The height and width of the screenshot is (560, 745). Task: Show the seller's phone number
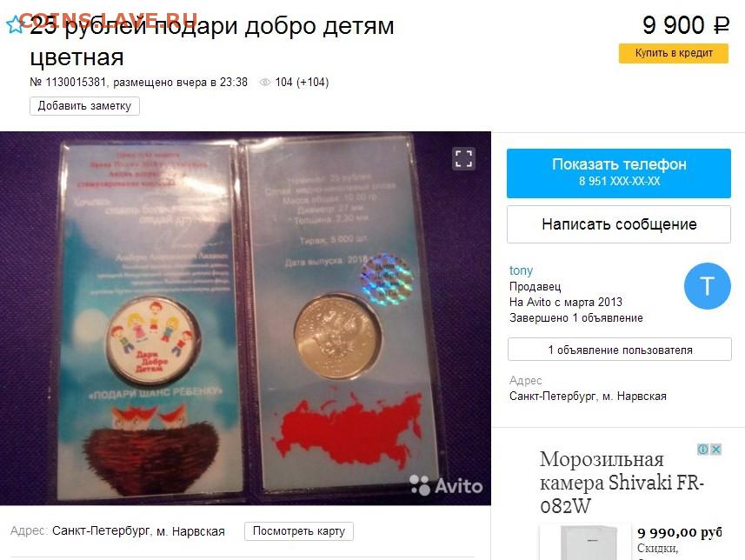tap(619, 173)
